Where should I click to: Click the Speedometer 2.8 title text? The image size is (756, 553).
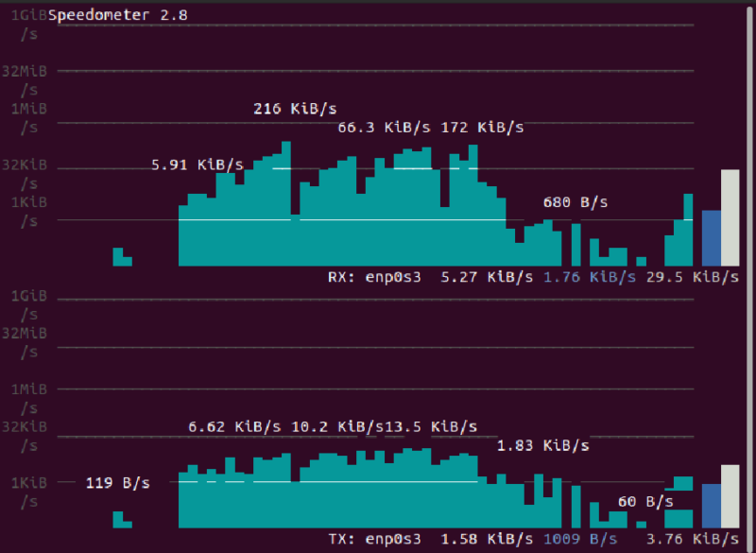118,15
